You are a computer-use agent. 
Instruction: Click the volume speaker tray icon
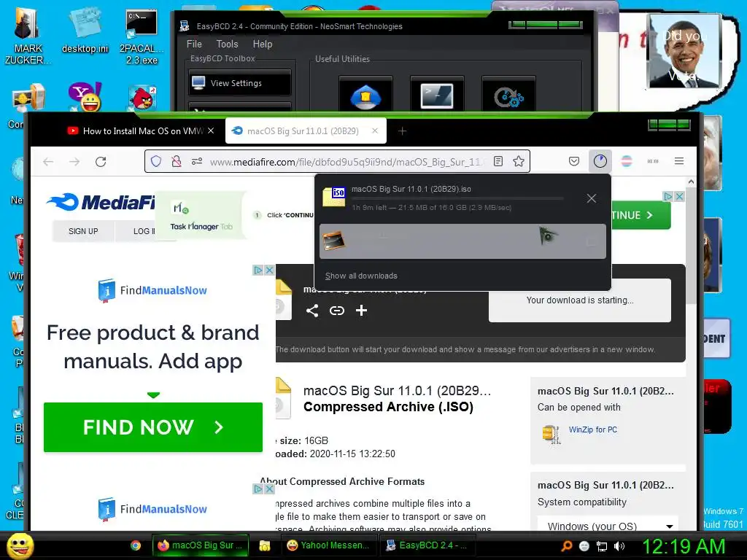[x=619, y=546]
